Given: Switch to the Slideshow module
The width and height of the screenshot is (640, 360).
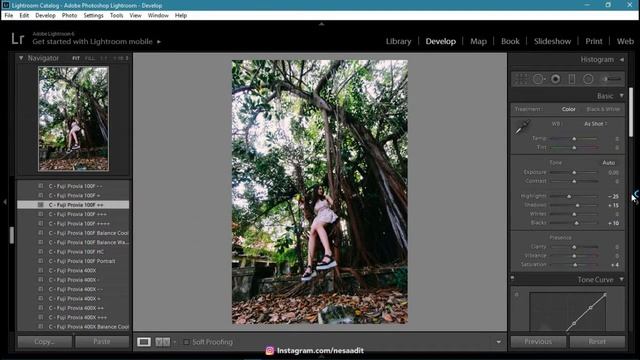Looking at the screenshot, I should pos(552,41).
